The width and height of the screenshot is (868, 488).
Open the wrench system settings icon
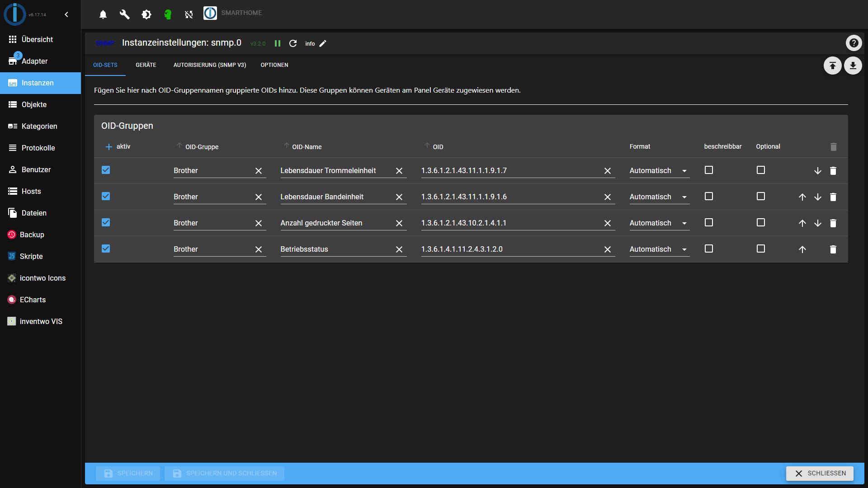(124, 14)
